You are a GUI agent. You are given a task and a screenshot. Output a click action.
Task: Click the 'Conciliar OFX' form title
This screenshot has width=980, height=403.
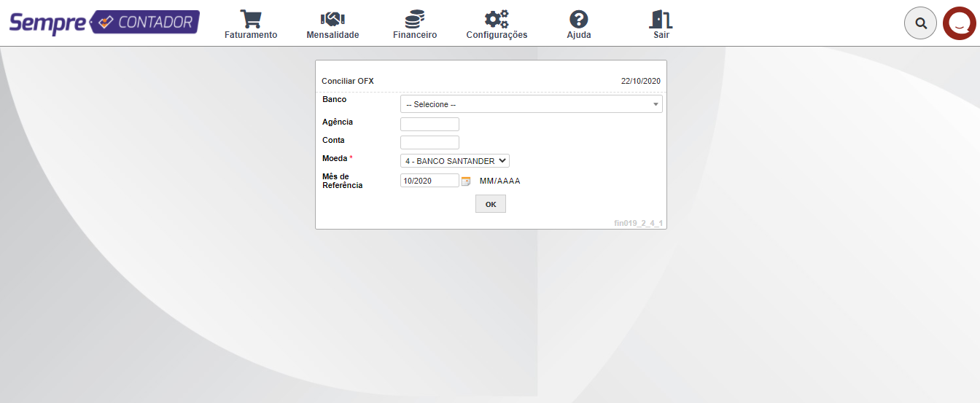point(348,81)
